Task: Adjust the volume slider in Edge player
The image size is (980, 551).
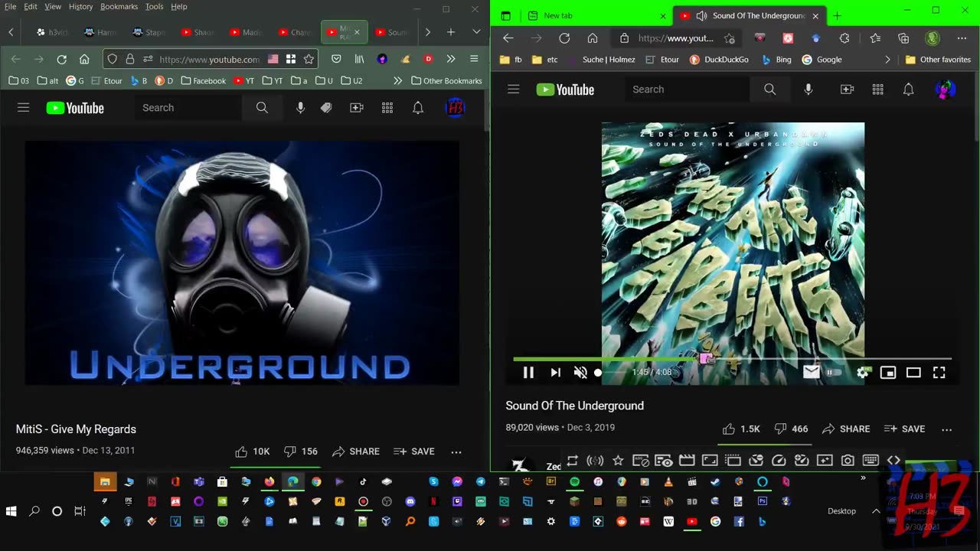Action: coord(611,373)
